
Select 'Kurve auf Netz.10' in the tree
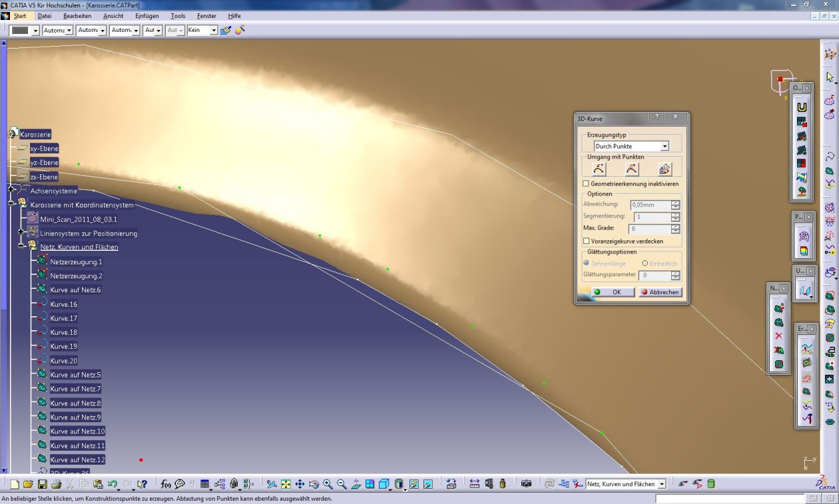[77, 431]
